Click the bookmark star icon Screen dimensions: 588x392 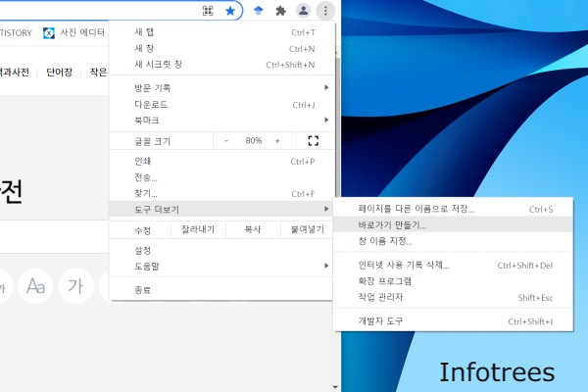tap(230, 11)
